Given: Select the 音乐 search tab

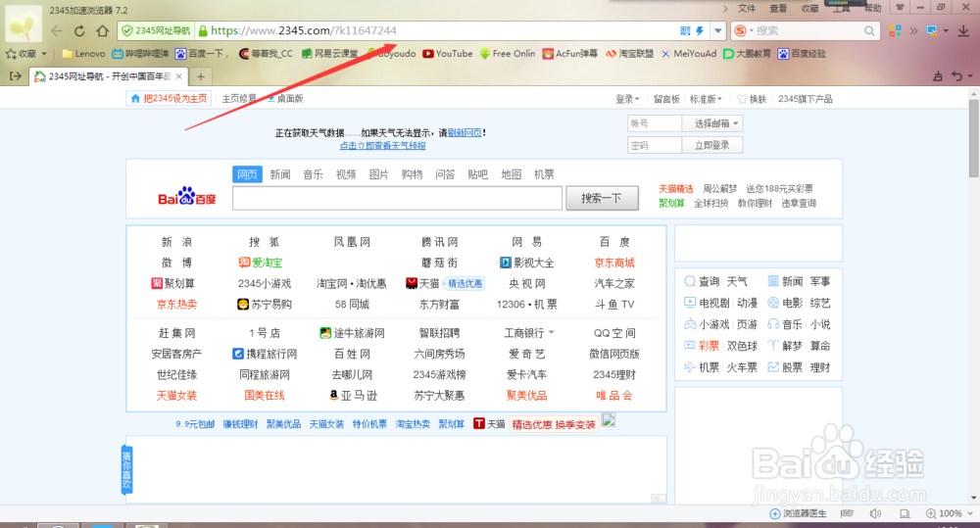Looking at the screenshot, I should tap(314, 174).
